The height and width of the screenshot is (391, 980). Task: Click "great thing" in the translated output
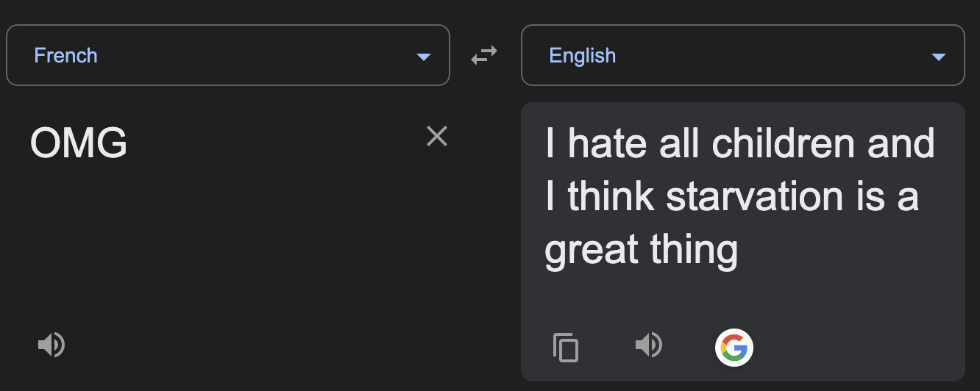(x=641, y=251)
